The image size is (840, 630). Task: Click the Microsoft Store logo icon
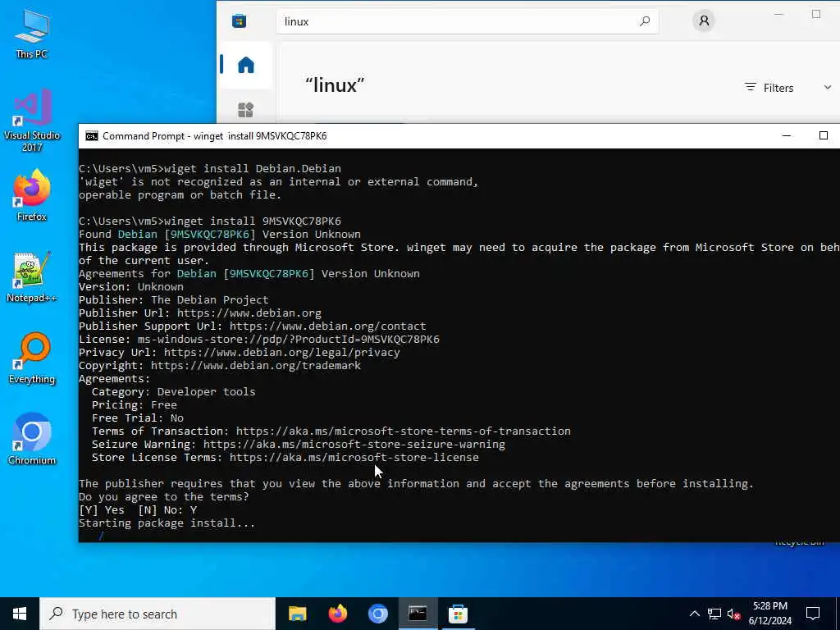click(x=239, y=21)
